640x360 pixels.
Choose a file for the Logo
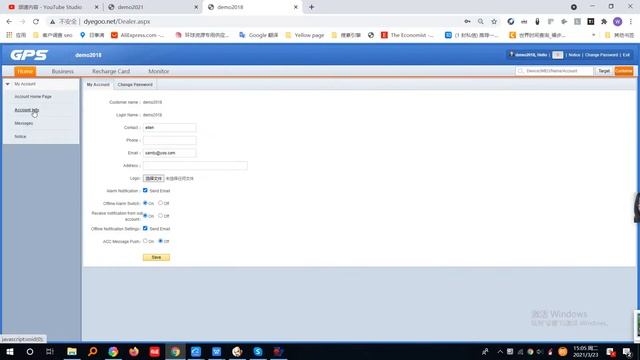coord(153,178)
